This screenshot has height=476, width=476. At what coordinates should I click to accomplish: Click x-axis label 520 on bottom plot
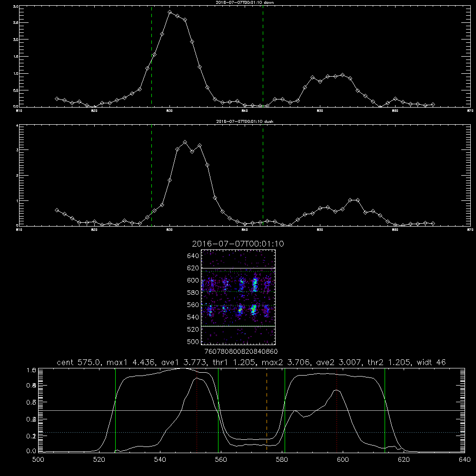(x=99, y=460)
